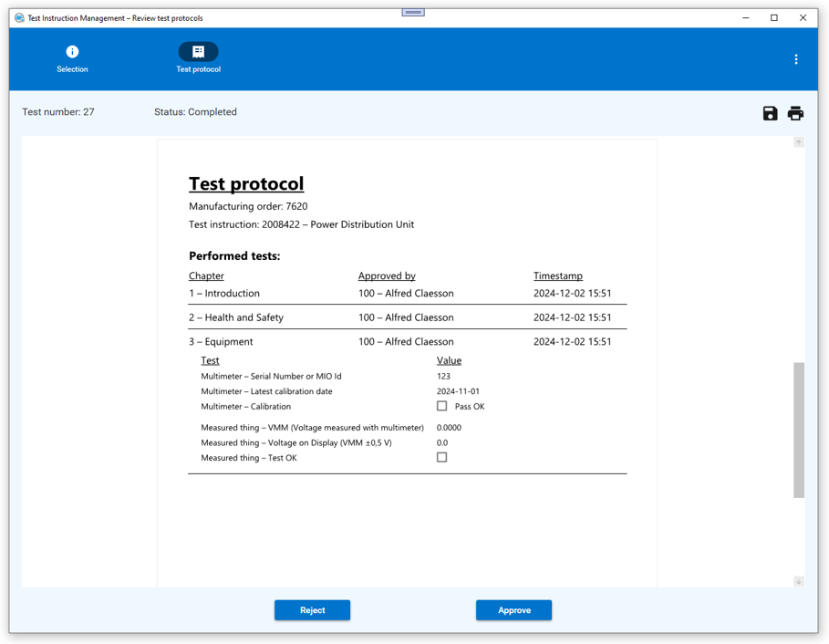The width and height of the screenshot is (829, 644).
Task: Maximize the Test Instruction Management window
Action: click(x=774, y=18)
